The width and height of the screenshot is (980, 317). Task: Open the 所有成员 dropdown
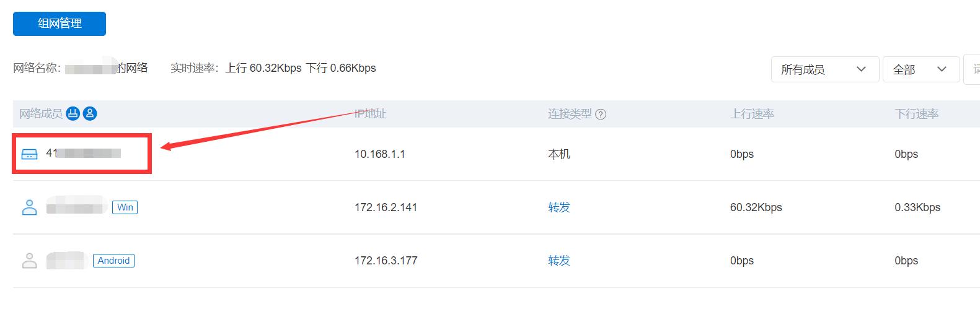(x=824, y=69)
